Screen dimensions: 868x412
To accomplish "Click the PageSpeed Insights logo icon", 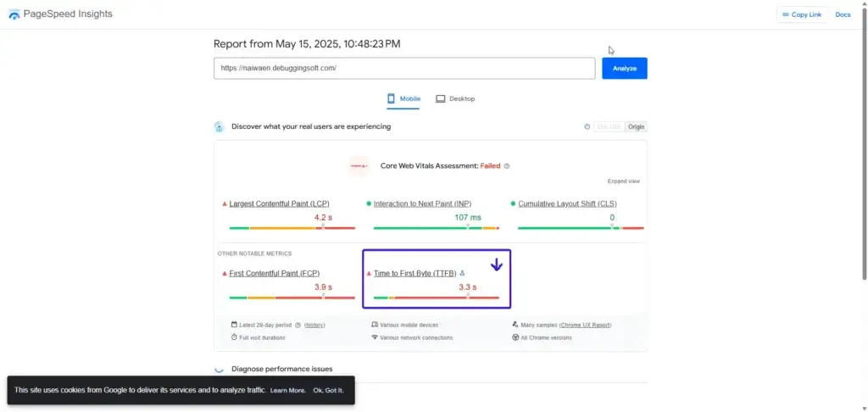I will click(x=14, y=14).
